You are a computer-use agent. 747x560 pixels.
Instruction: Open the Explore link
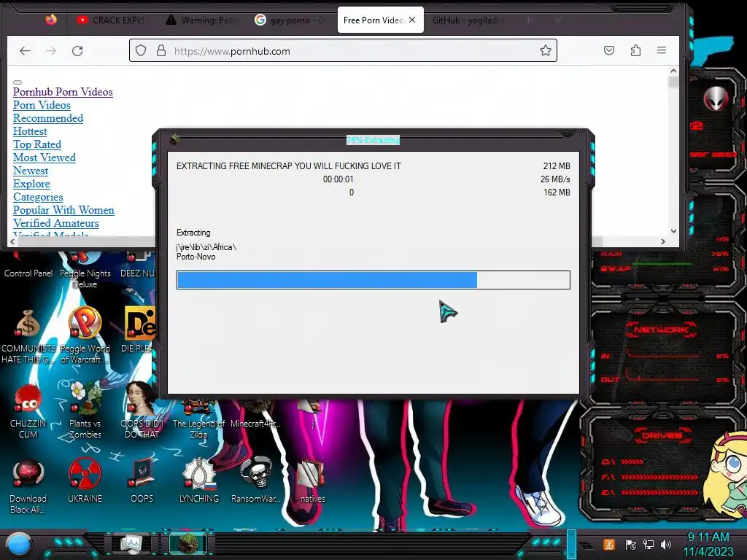(x=31, y=184)
